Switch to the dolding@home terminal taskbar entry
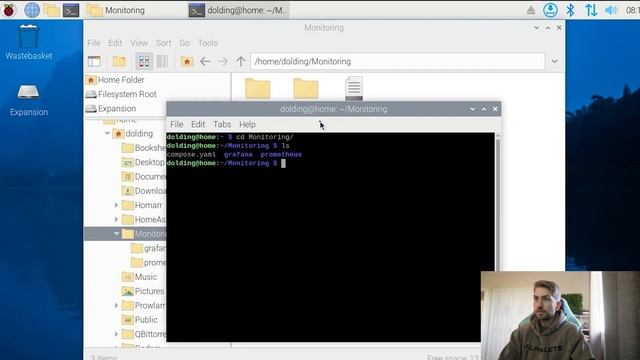The image size is (640, 360). pyautogui.click(x=238, y=10)
